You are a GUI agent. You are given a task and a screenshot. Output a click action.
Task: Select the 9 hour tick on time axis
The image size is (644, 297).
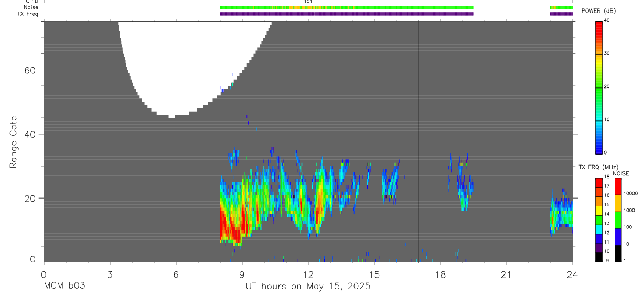tap(242, 275)
